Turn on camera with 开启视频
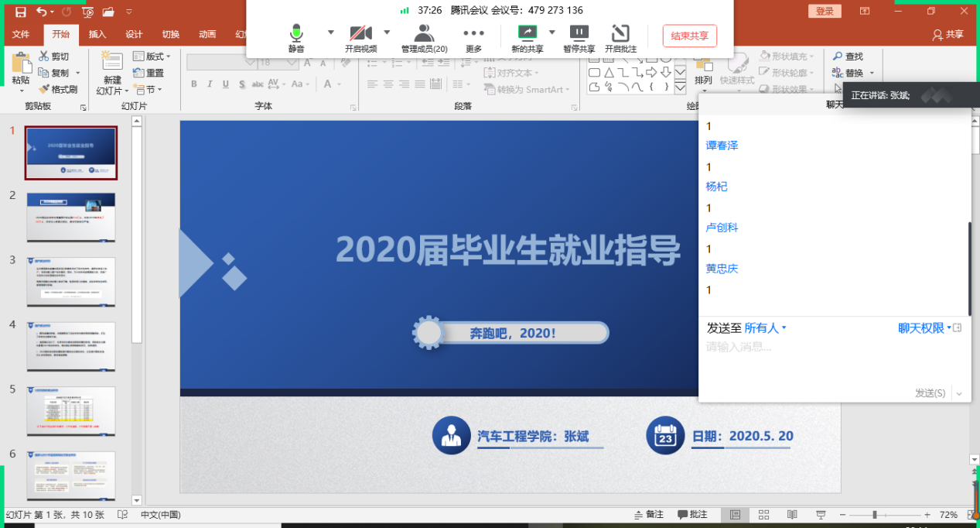The height and width of the screenshot is (528, 980). point(360,33)
